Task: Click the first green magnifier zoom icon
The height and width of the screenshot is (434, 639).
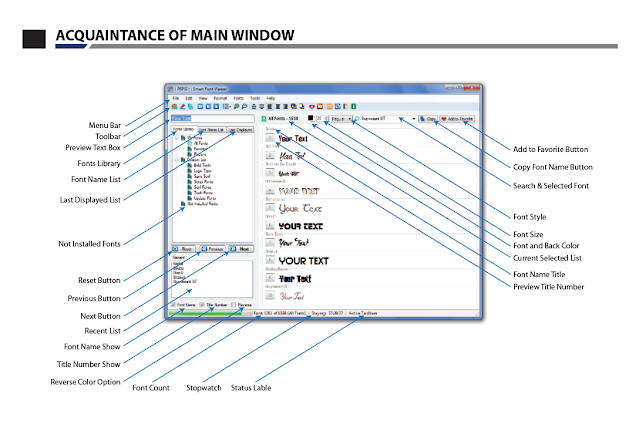Action: (236, 106)
